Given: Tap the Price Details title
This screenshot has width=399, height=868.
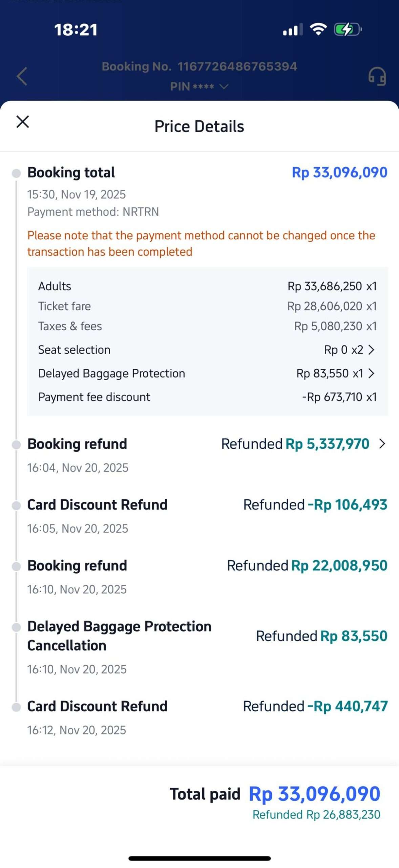Looking at the screenshot, I should click(x=199, y=126).
